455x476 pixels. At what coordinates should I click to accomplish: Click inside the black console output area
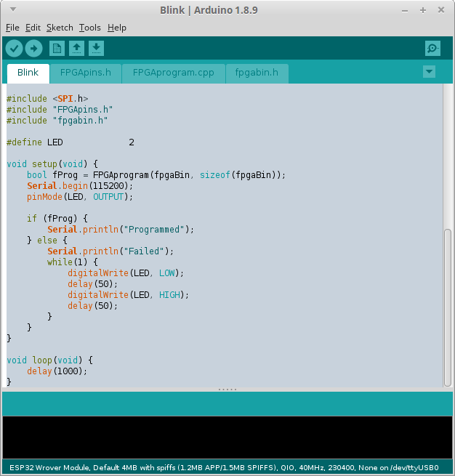[x=227, y=437]
